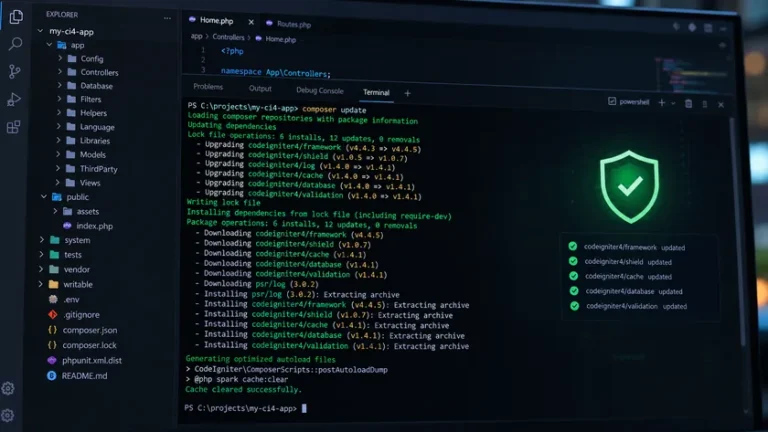This screenshot has height=432, width=768.
Task: Expand the Config folder
Action: pyautogui.click(x=60, y=58)
